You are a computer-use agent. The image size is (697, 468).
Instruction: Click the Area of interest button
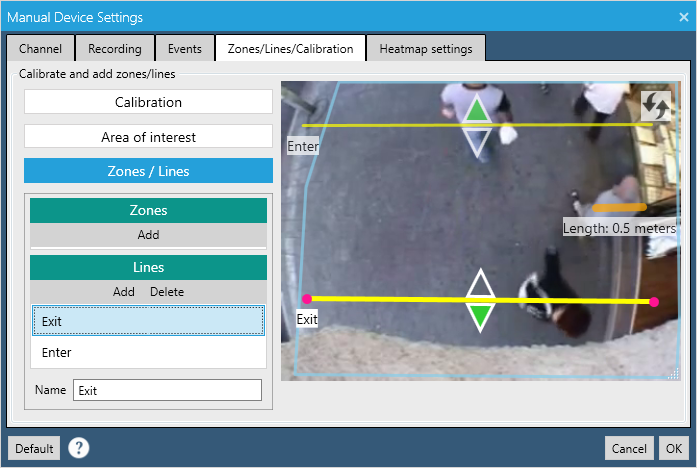[148, 137]
